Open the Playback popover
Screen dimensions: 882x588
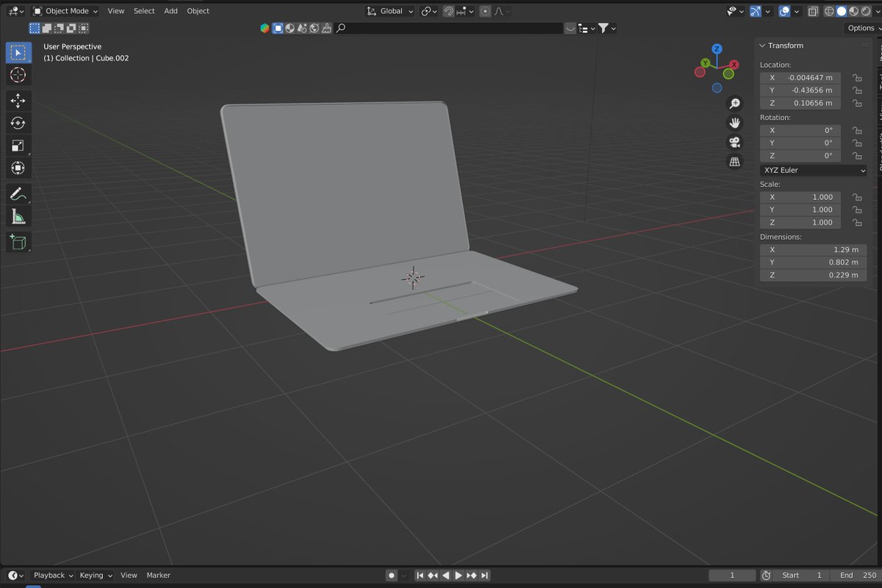52,576
